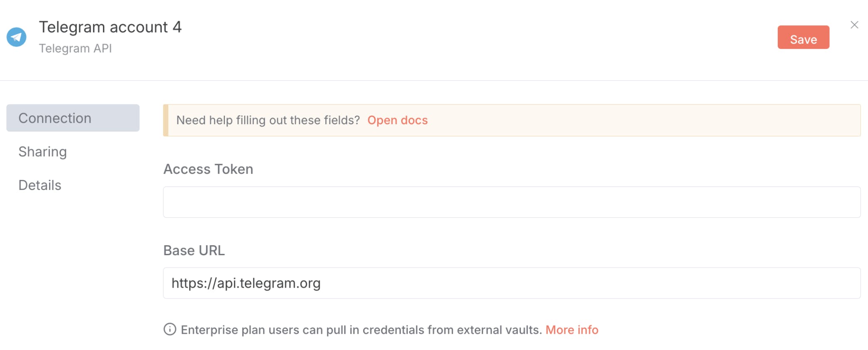Click the Enterprise plan vaults notice text
This screenshot has width=868, height=350.
point(361,330)
